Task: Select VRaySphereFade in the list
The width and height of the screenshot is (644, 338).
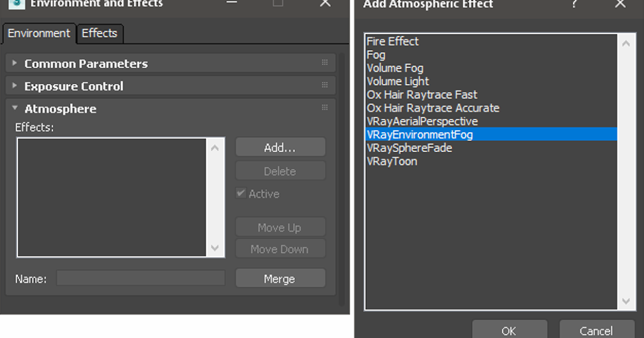Action: 491,148
